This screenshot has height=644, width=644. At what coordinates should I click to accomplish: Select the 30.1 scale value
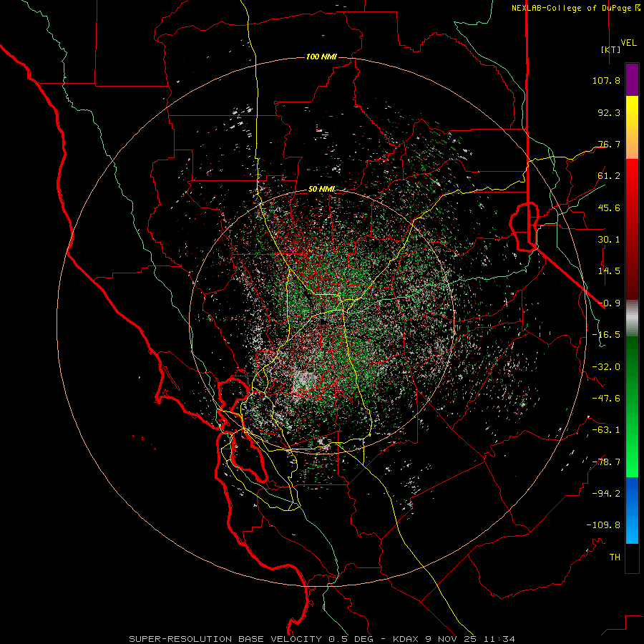[609, 240]
